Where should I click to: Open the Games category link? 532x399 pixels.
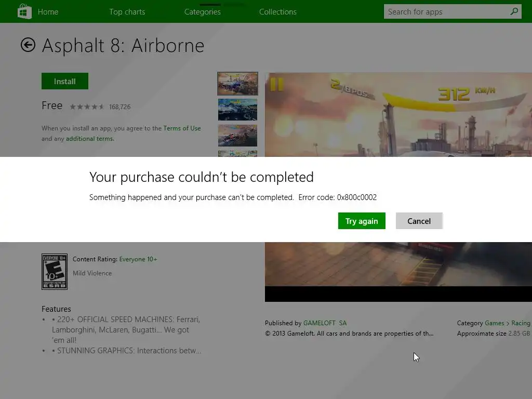pos(495,323)
